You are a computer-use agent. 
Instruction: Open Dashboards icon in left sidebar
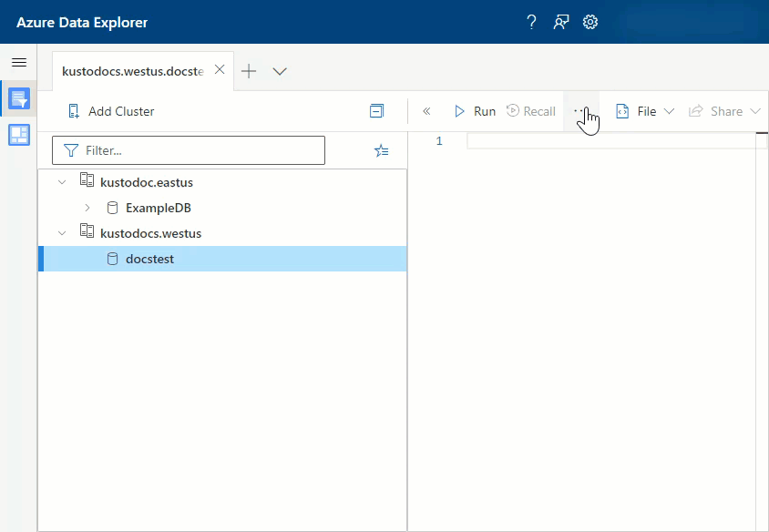[x=18, y=135]
